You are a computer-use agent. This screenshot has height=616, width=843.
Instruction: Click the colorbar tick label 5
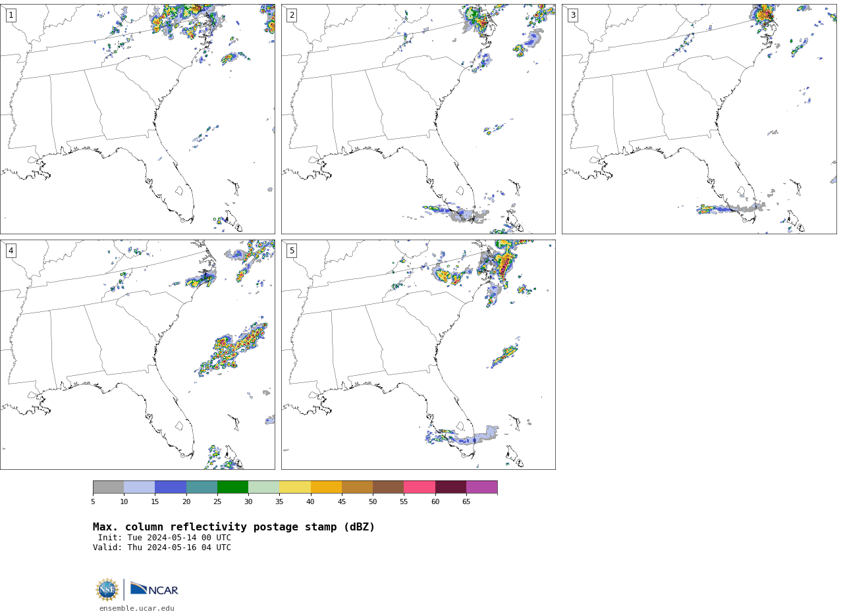[x=93, y=502]
